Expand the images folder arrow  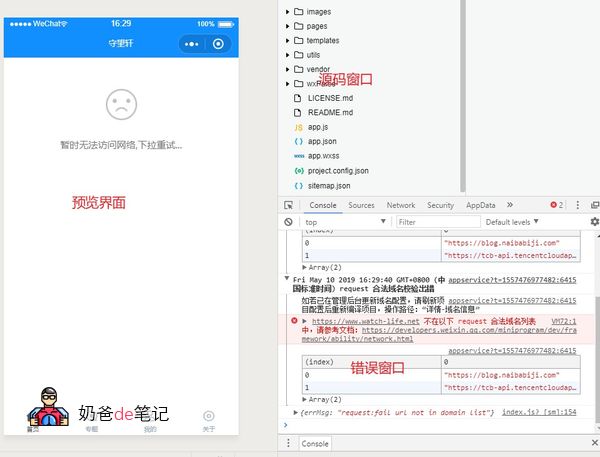tap(287, 12)
